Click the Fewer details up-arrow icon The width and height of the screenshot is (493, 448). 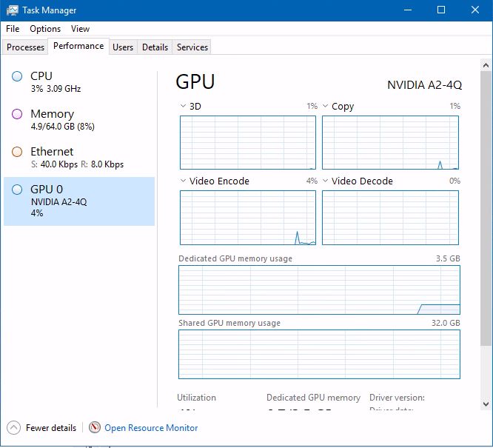coord(13,428)
